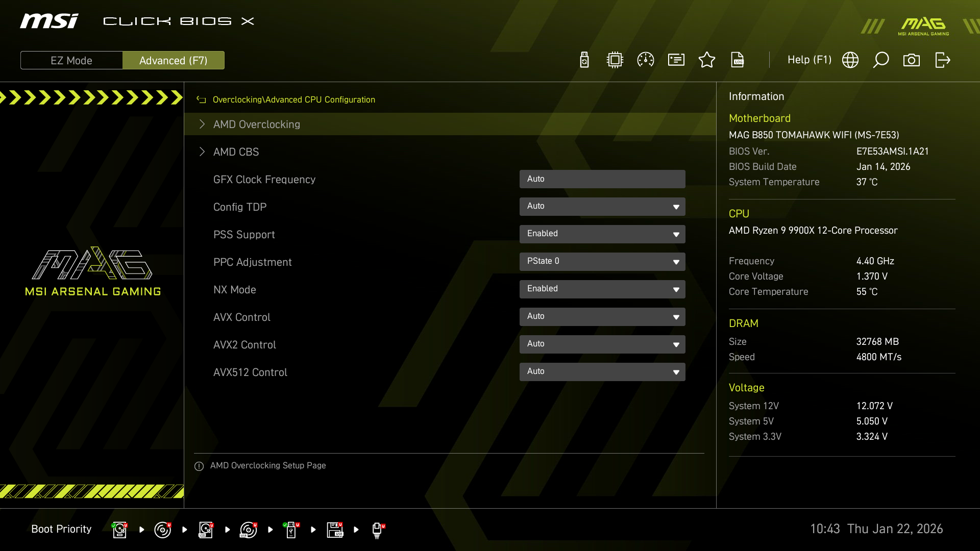Click the globe language icon
This screenshot has height=551, width=980.
(850, 60)
